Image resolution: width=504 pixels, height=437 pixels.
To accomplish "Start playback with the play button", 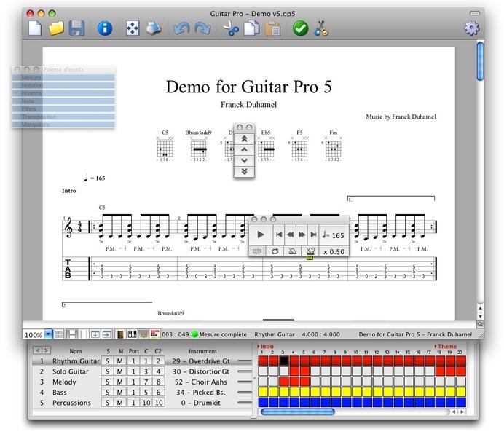I will [x=261, y=235].
